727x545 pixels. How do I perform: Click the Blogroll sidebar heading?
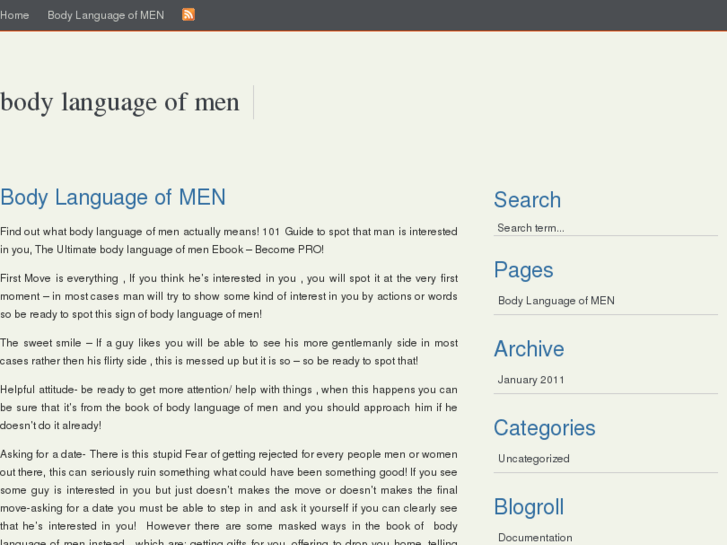click(x=529, y=507)
